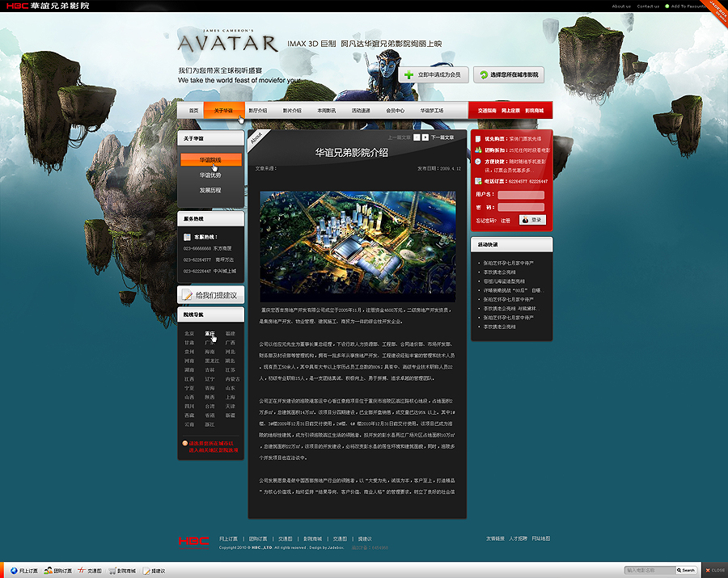
Task: Click the 用户名 input field
Action: tap(521, 195)
